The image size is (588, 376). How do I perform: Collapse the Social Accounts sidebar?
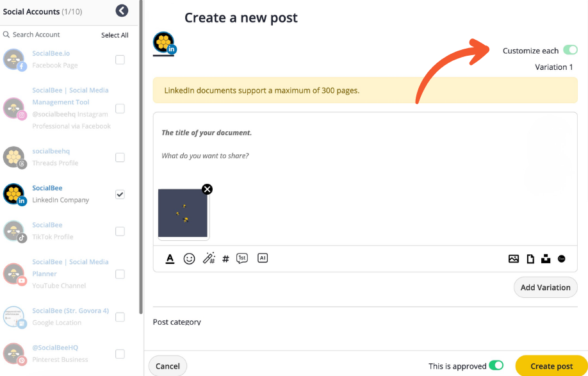(x=122, y=11)
